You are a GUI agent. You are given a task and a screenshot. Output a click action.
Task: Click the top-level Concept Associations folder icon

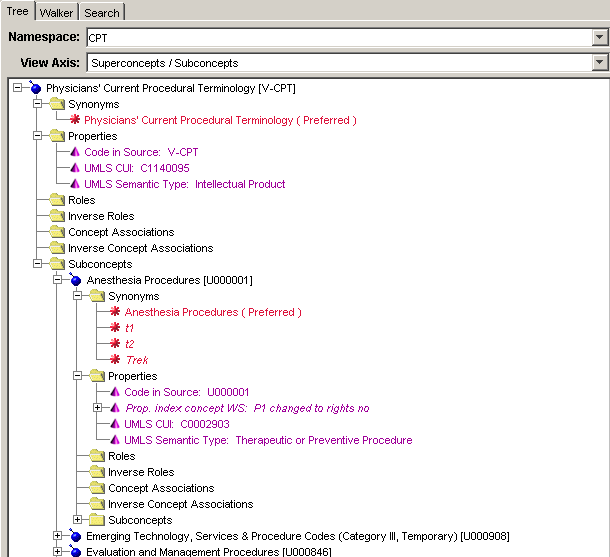tap(57, 232)
